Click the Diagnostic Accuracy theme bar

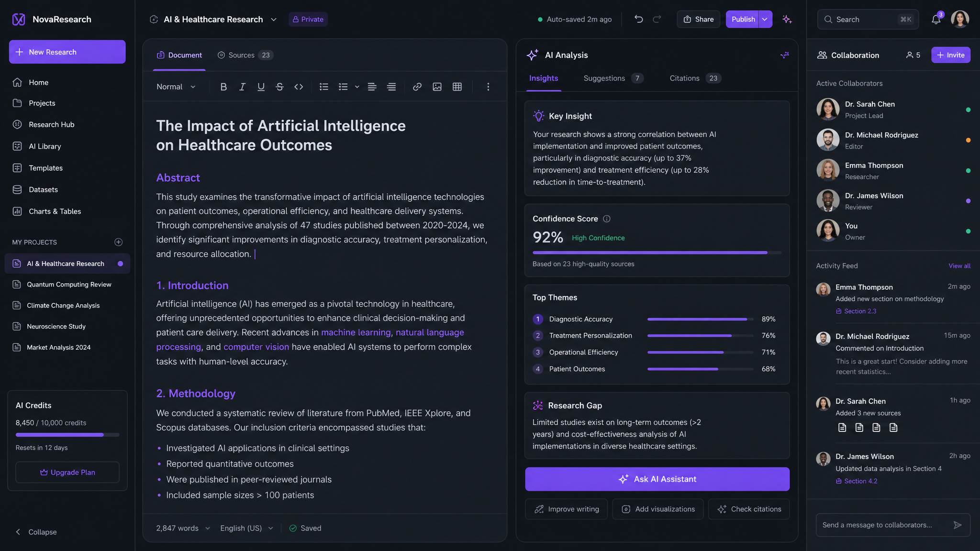pos(700,319)
